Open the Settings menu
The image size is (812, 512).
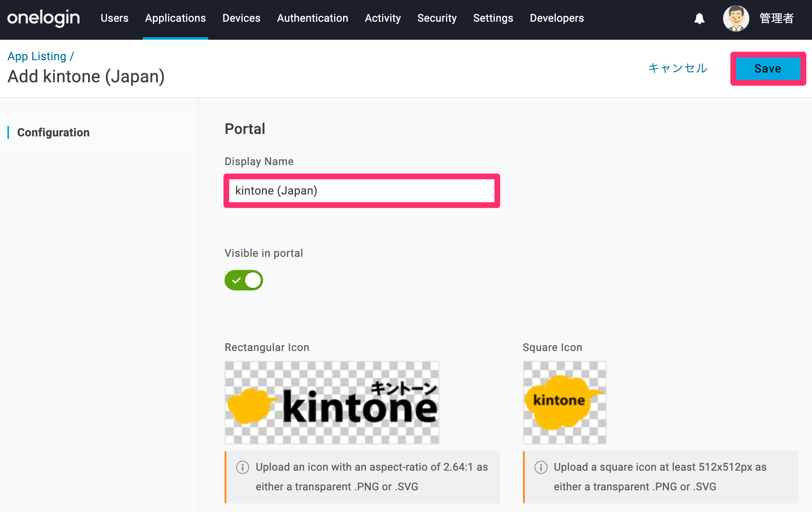(x=493, y=18)
